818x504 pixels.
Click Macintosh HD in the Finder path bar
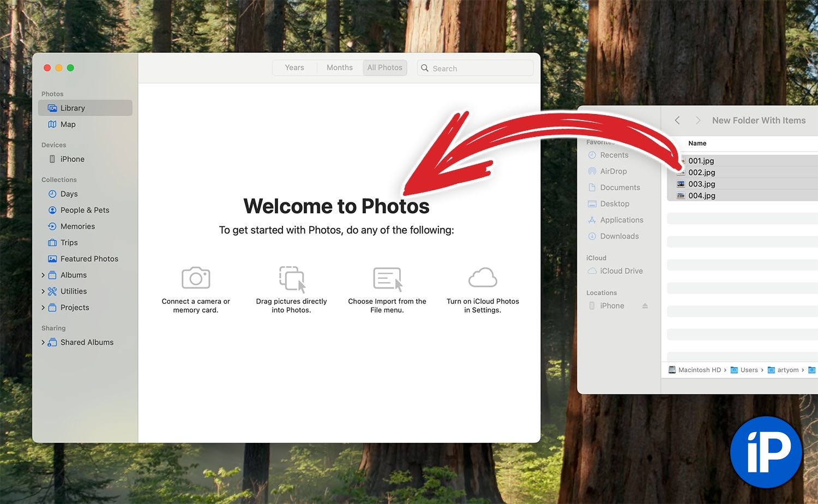[695, 370]
